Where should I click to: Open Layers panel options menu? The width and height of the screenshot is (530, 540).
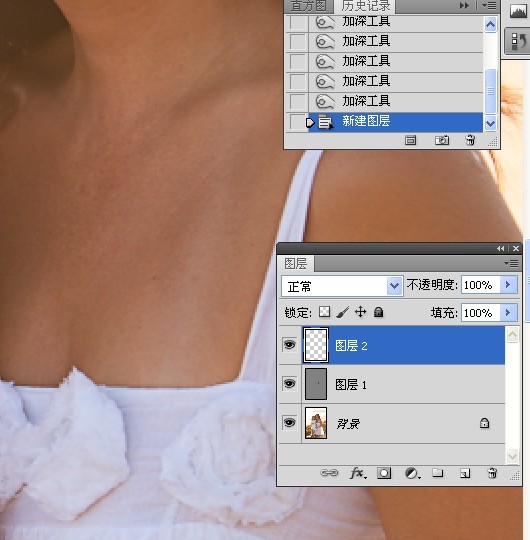pos(512,264)
